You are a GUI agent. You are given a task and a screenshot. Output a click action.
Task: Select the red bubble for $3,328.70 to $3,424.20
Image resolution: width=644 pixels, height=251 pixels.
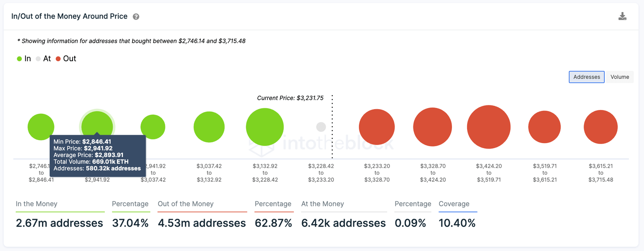pyautogui.click(x=432, y=127)
